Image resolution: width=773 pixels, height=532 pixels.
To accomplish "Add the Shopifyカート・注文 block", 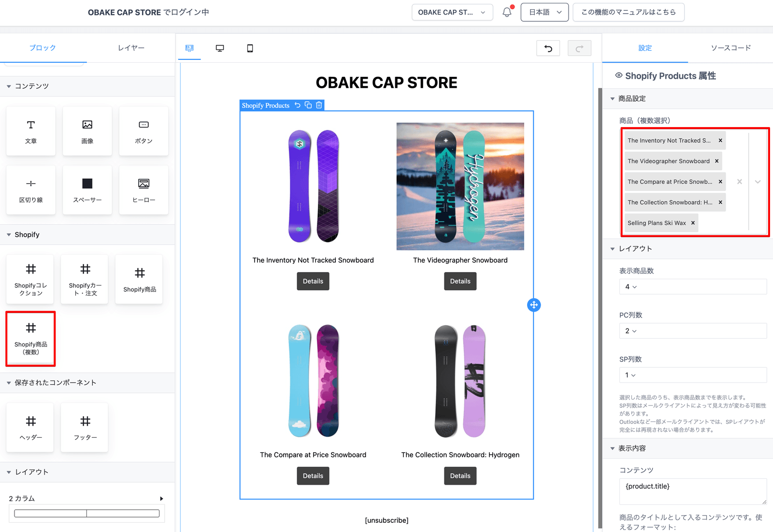I will click(x=85, y=279).
